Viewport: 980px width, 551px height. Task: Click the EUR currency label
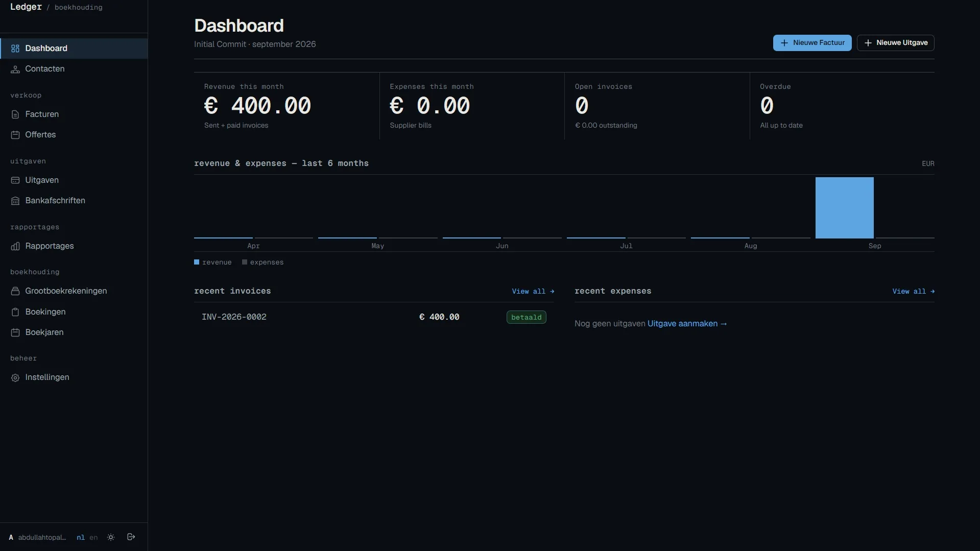pyautogui.click(x=928, y=164)
